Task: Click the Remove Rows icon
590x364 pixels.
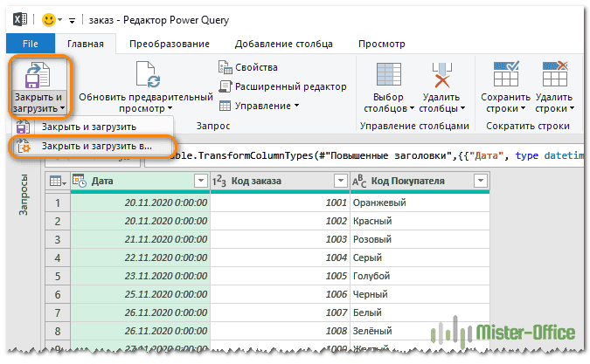Action: point(555,75)
